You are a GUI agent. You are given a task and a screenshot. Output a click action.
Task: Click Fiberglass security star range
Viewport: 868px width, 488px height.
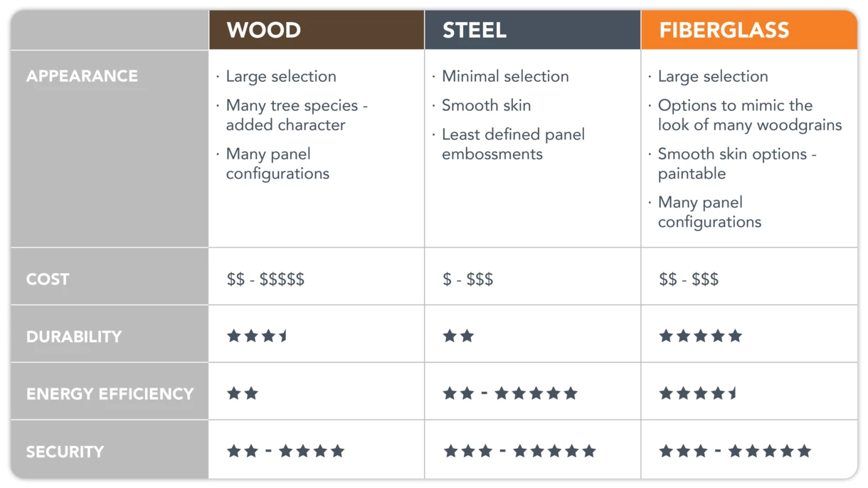(735, 451)
